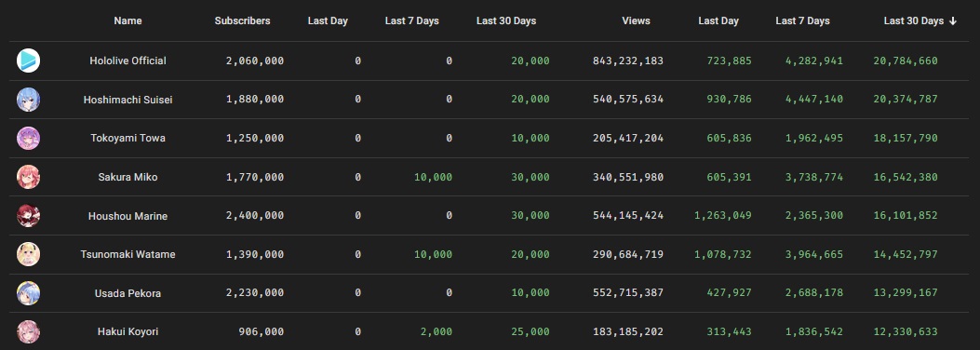This screenshot has height=350, width=980.
Task: Sort by views Last Day header
Action: pos(718,20)
